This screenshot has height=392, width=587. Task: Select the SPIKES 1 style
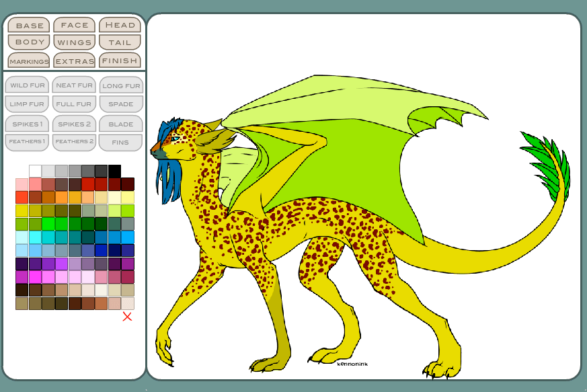(x=27, y=124)
